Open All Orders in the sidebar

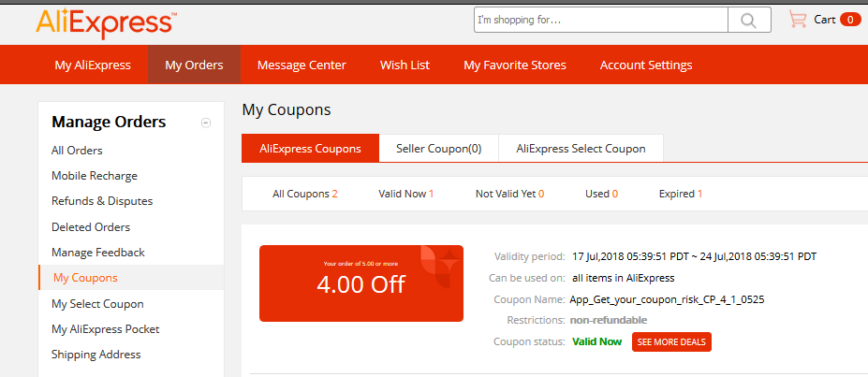click(77, 151)
